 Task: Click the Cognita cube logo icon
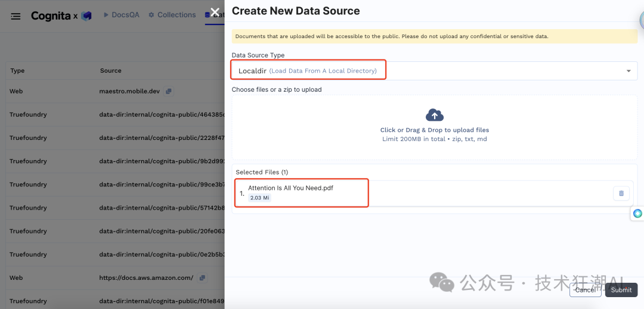(86, 16)
